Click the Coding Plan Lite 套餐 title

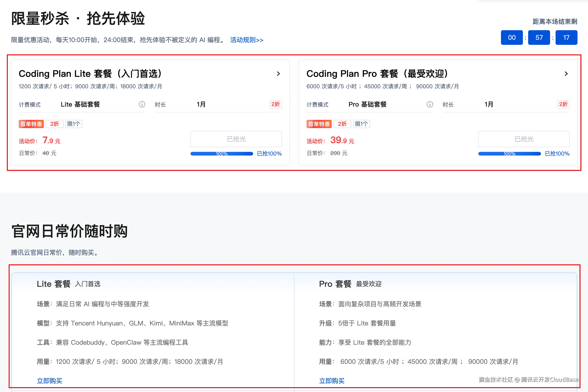point(90,74)
